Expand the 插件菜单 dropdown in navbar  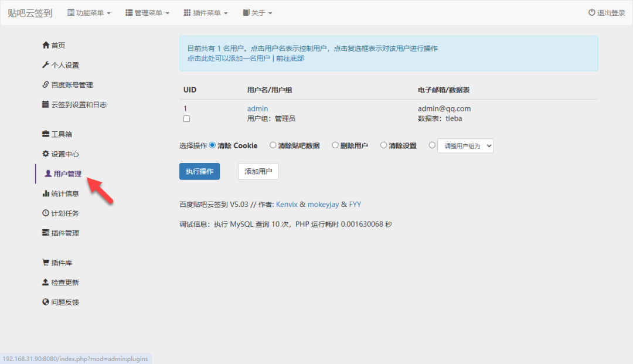click(206, 13)
